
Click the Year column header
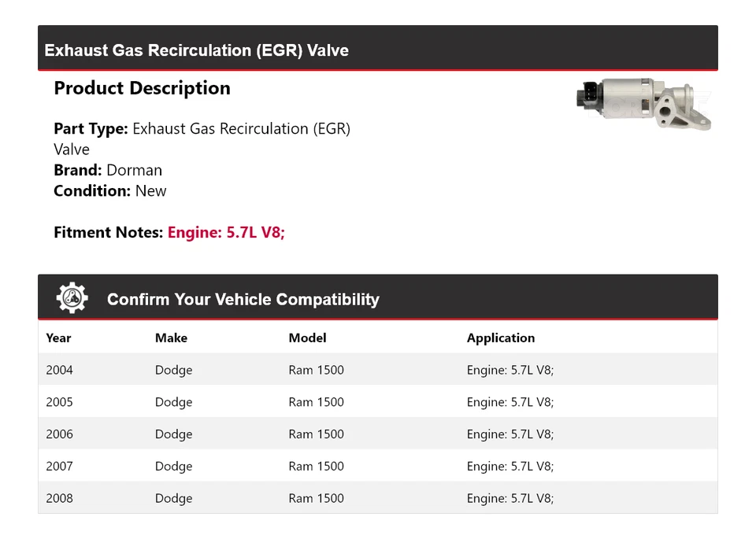point(58,338)
